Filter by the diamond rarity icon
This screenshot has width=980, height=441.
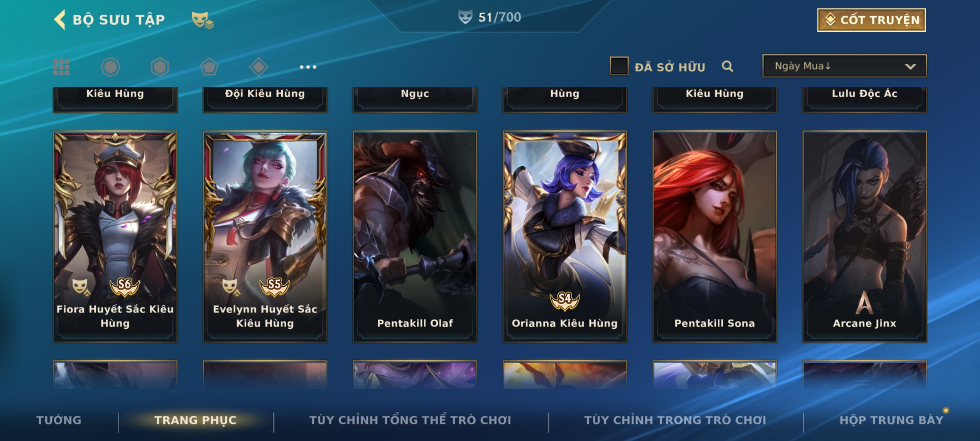(258, 67)
